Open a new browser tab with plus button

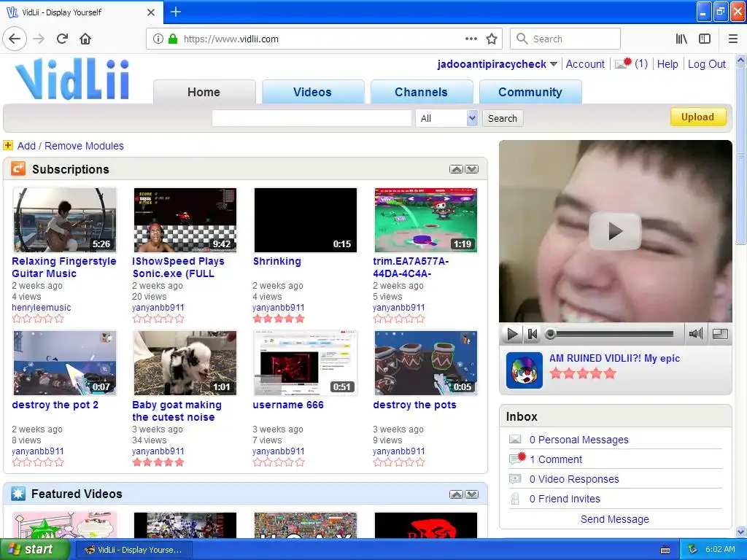(x=176, y=12)
